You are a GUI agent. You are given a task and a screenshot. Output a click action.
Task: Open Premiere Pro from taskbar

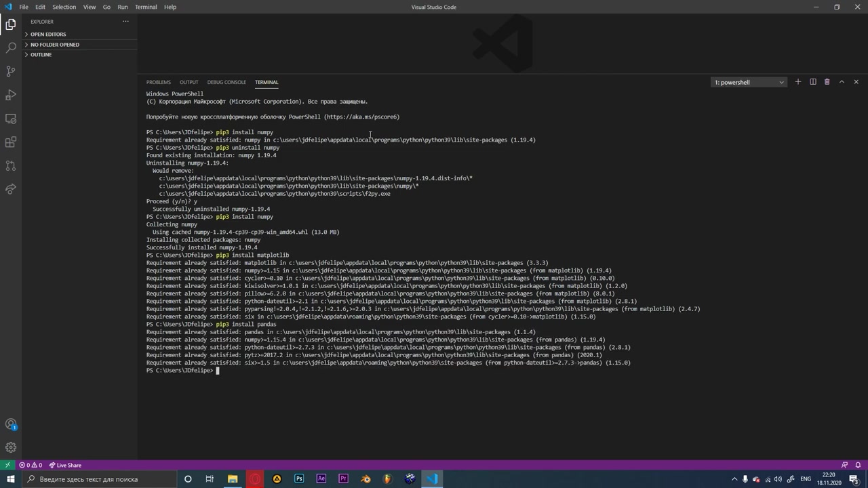coord(343,479)
